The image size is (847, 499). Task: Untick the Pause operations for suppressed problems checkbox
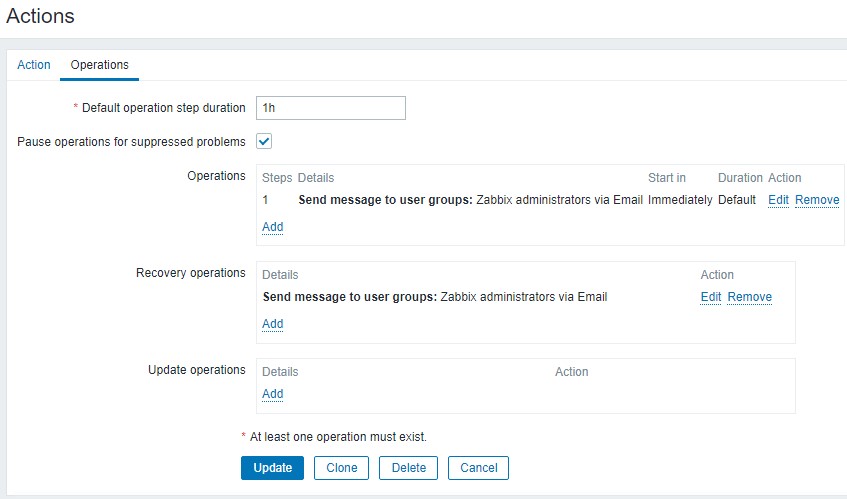265,141
